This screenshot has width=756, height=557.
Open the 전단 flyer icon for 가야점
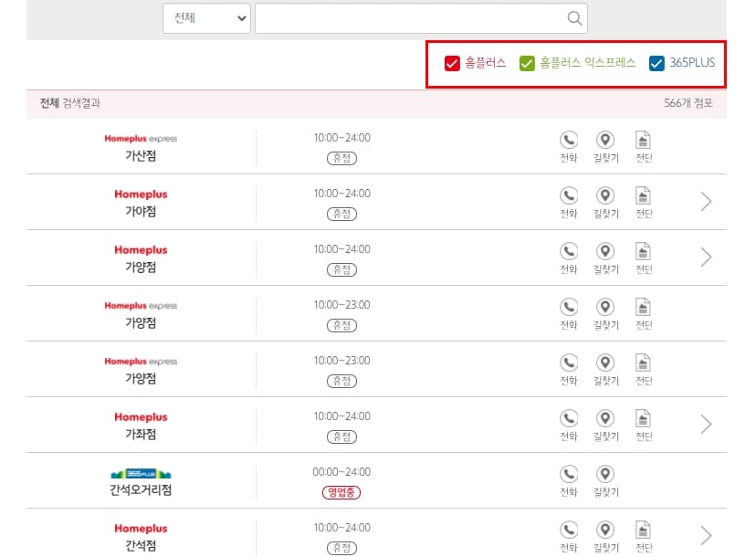tap(643, 195)
